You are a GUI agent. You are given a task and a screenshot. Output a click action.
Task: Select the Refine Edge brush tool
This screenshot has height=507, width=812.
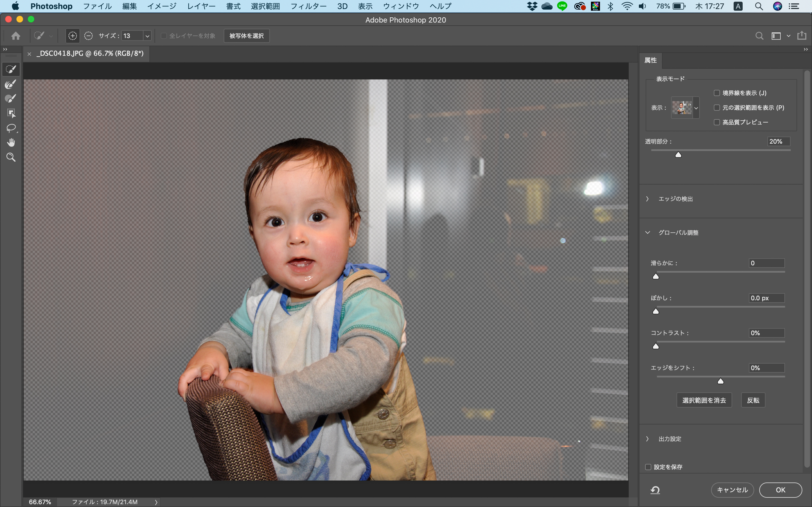click(x=11, y=84)
